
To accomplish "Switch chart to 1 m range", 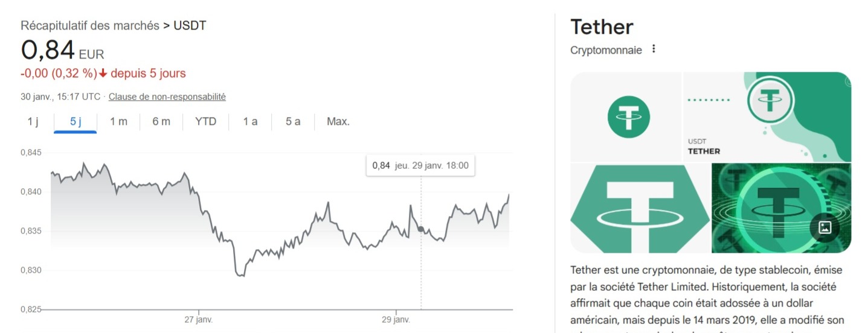I will click(x=118, y=121).
